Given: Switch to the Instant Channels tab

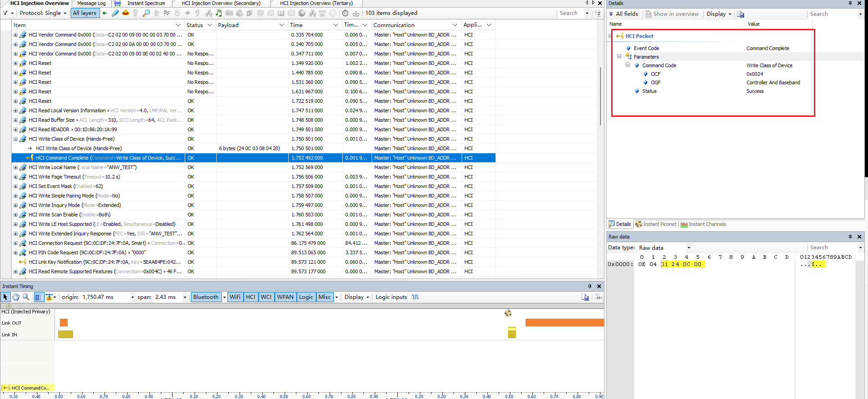Looking at the screenshot, I should coord(703,224).
